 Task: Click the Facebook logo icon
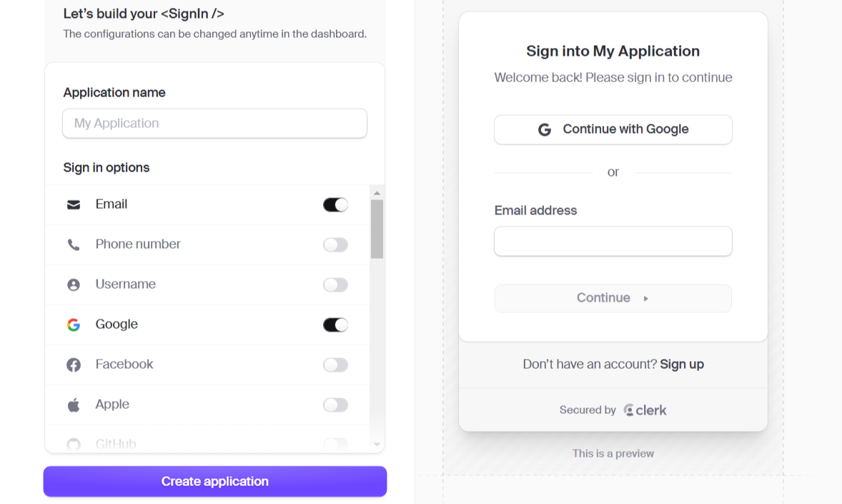[x=74, y=365]
